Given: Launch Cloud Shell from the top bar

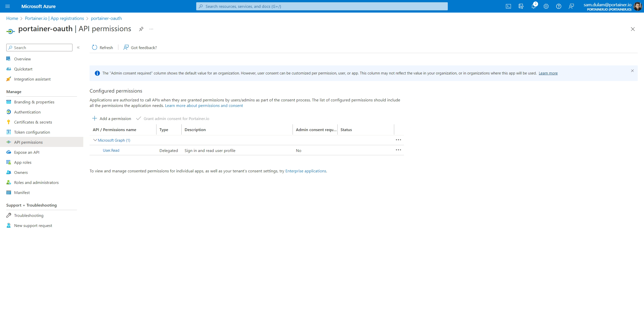Looking at the screenshot, I should pyautogui.click(x=508, y=6).
